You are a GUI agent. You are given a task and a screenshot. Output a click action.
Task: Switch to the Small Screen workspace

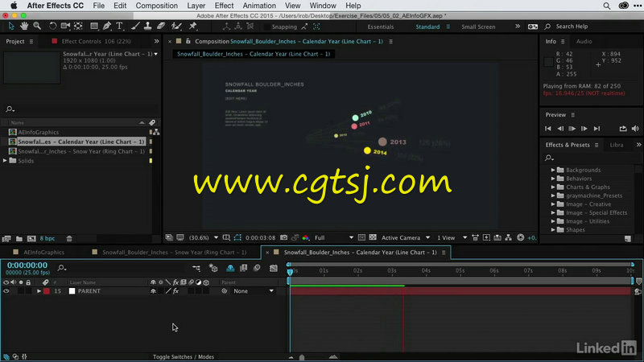tap(478, 27)
